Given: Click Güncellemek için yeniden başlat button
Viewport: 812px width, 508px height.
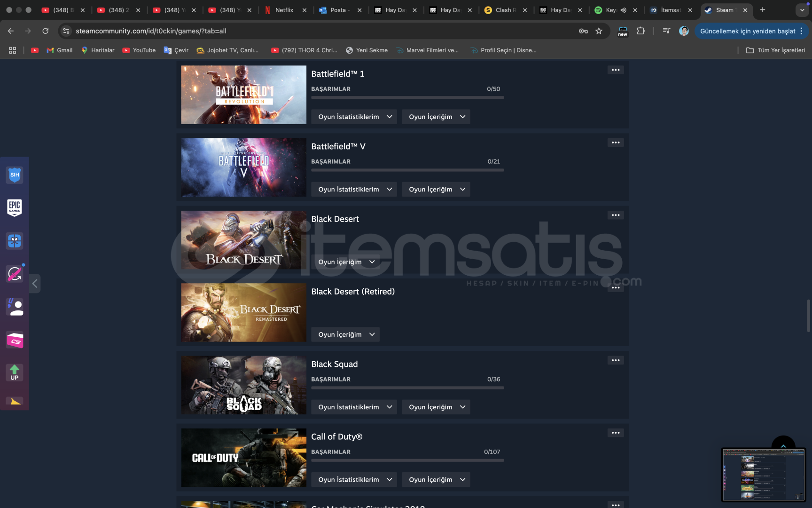Looking at the screenshot, I should (x=748, y=31).
